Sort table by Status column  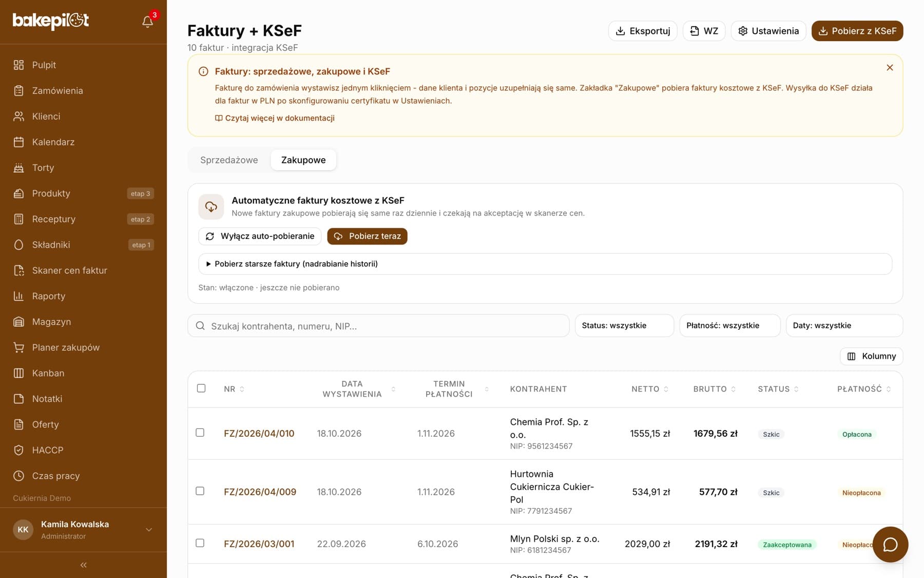778,389
